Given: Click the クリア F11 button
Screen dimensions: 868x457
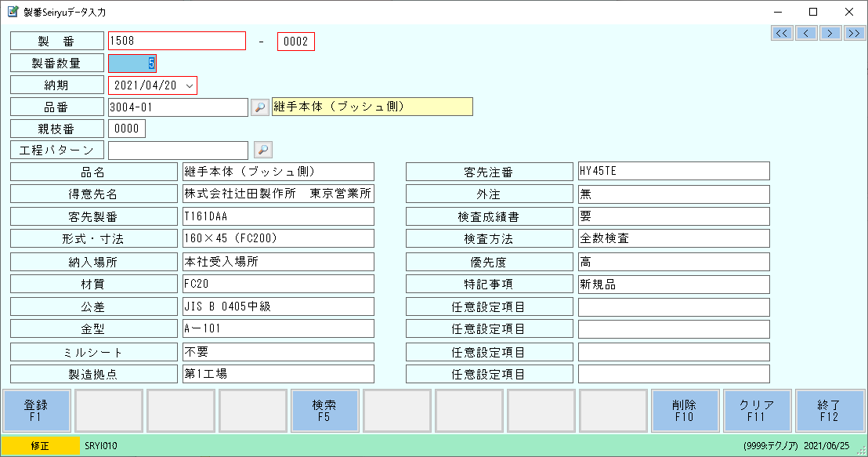Looking at the screenshot, I should [757, 411].
